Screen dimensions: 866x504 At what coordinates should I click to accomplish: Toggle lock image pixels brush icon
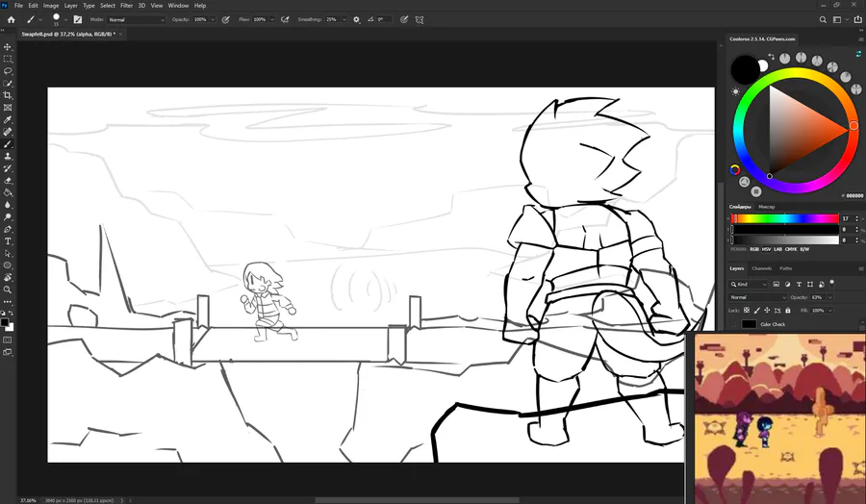[757, 311]
